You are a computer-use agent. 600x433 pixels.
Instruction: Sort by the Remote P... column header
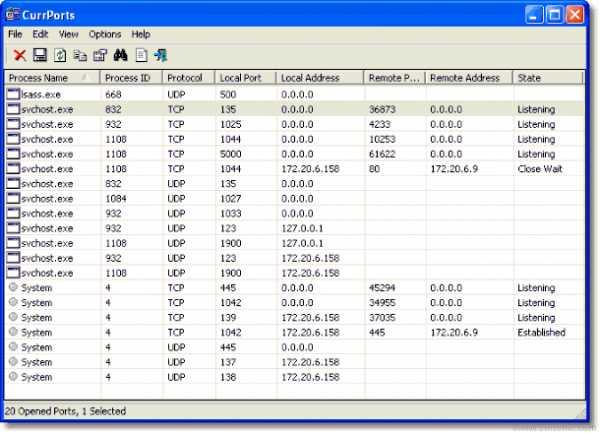coord(395,78)
